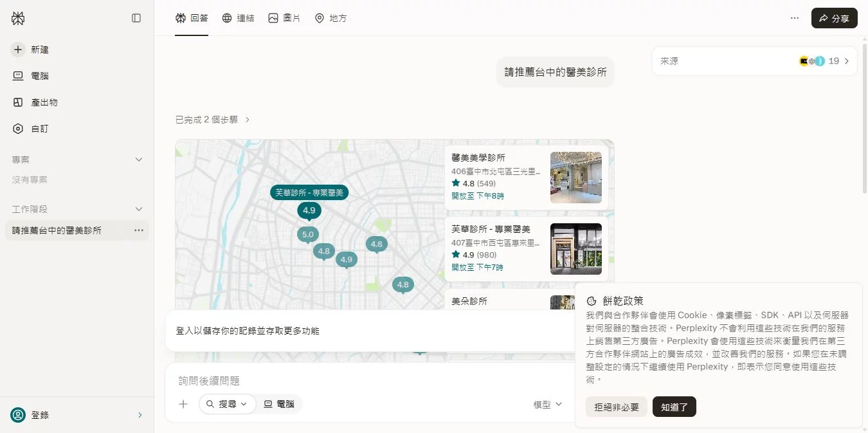868x433 pixels.
Task: Toggle the 電腦 mode button
Action: pyautogui.click(x=280, y=404)
